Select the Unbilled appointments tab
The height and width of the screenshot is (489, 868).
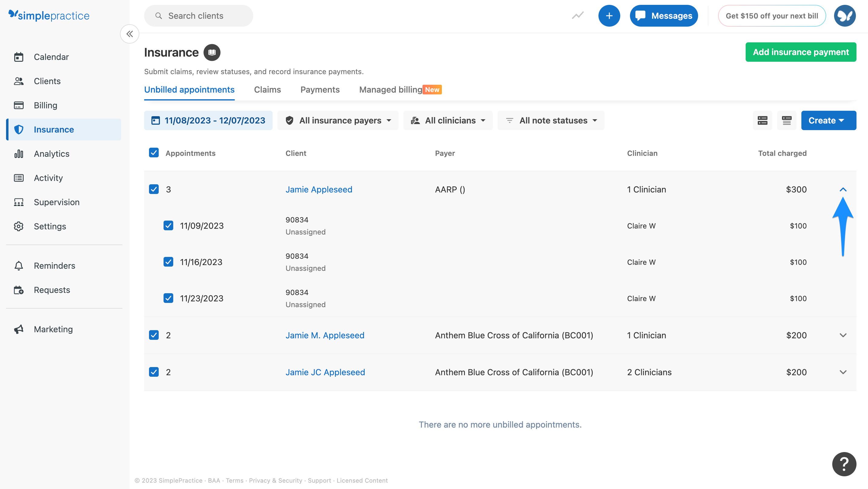point(189,90)
